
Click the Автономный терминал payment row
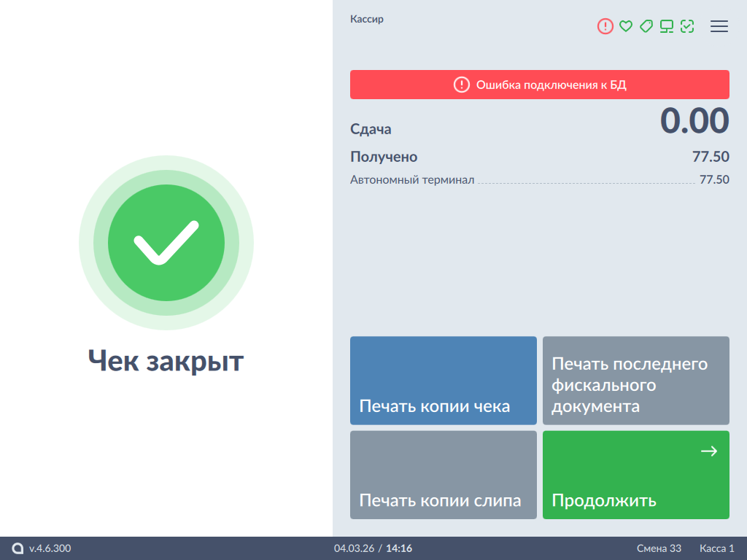pos(539,179)
